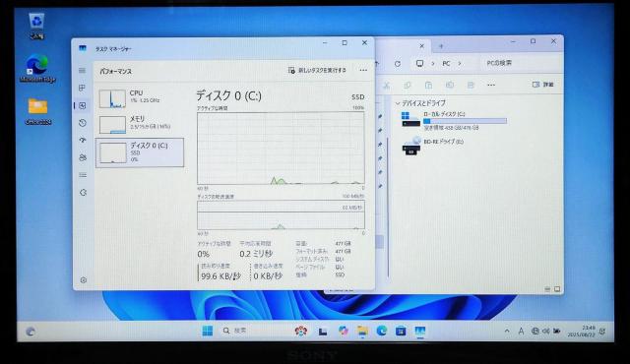
Task: Click network icon in system tray
Action: (x=535, y=332)
